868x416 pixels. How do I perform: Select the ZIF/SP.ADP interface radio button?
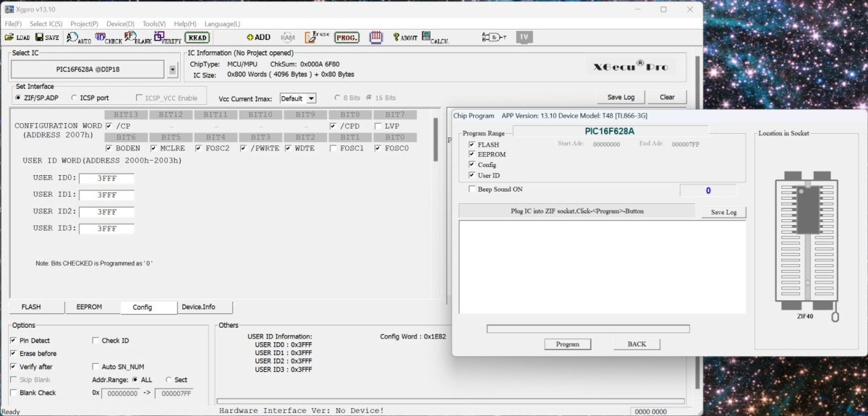click(19, 97)
